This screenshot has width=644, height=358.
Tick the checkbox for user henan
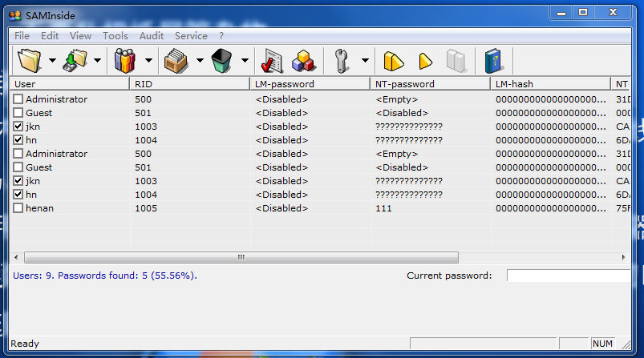click(18, 208)
